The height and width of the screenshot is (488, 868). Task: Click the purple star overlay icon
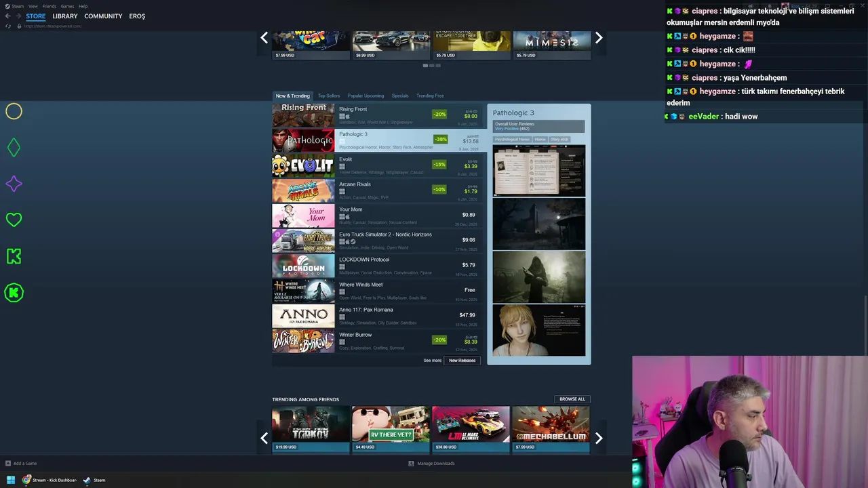14,184
